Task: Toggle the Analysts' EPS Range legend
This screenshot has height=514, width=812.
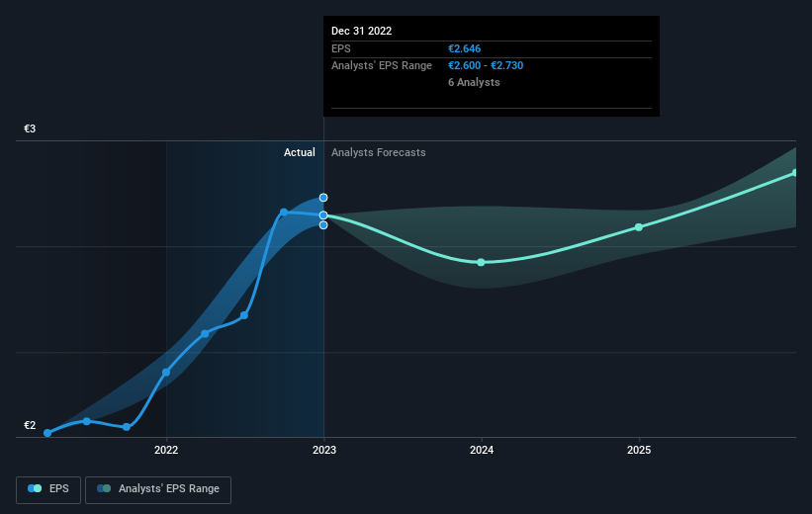Action: (158, 489)
